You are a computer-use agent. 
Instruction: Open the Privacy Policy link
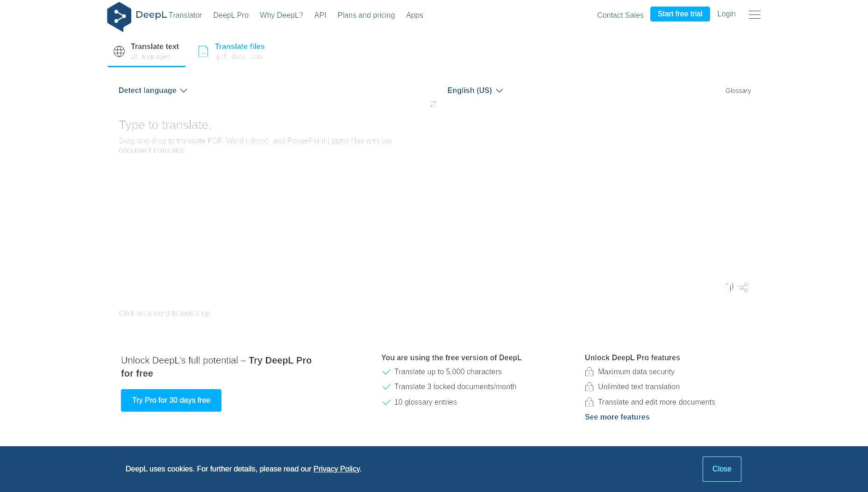(336, 469)
